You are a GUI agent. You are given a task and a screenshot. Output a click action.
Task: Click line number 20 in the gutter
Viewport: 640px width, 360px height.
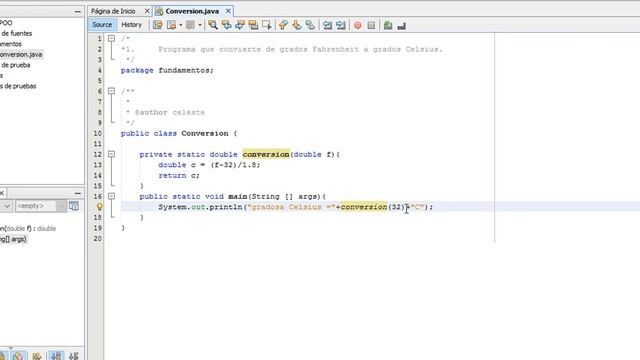97,238
